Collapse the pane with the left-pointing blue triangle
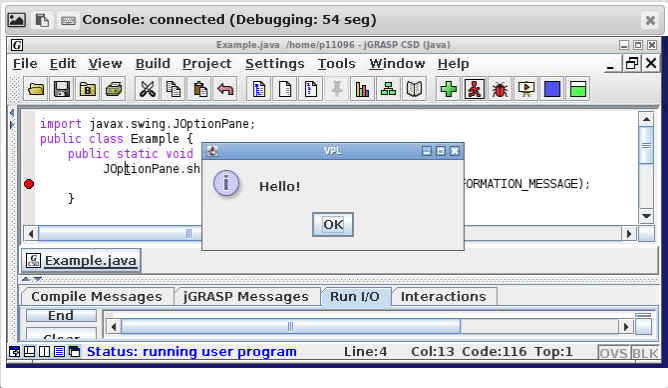This screenshot has width=668, height=388. tap(12, 113)
